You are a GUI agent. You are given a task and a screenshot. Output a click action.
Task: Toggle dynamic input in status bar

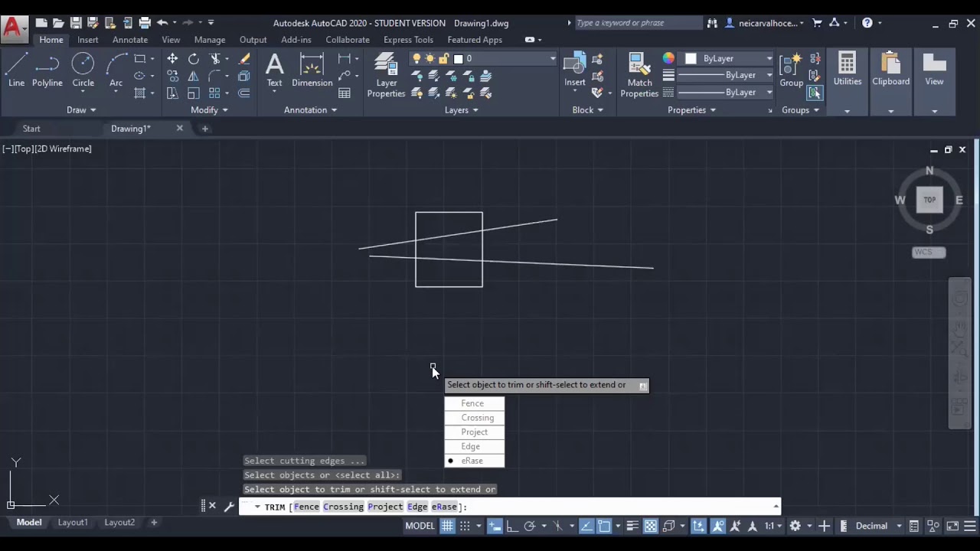click(x=495, y=526)
